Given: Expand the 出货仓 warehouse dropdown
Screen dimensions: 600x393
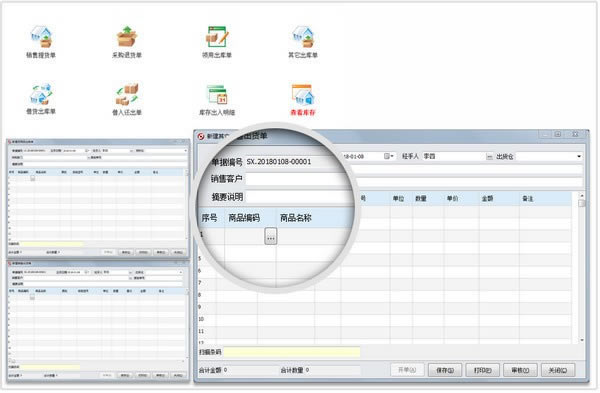Looking at the screenshot, I should coord(579,156).
